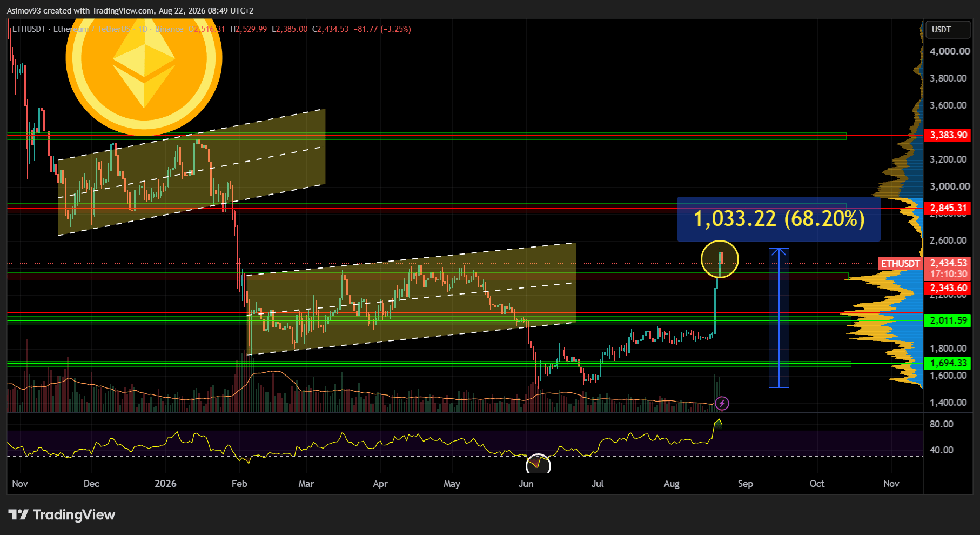Click the 1,800.00 price axis tick
Viewport: 980px width, 535px height.
click(948, 349)
